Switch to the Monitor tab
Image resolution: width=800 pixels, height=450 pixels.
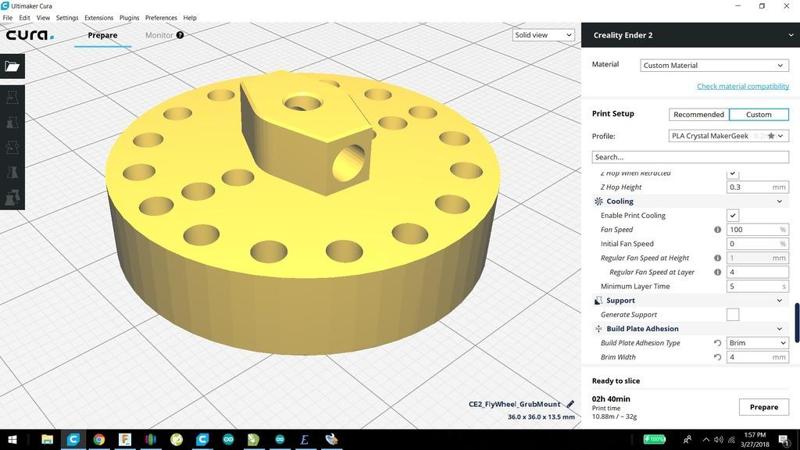(159, 35)
